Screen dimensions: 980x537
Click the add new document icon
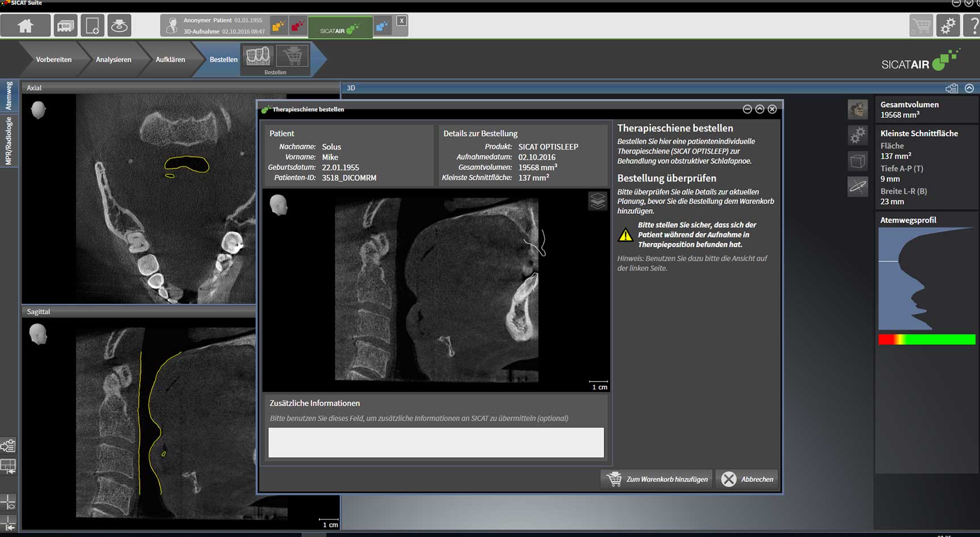coord(92,26)
